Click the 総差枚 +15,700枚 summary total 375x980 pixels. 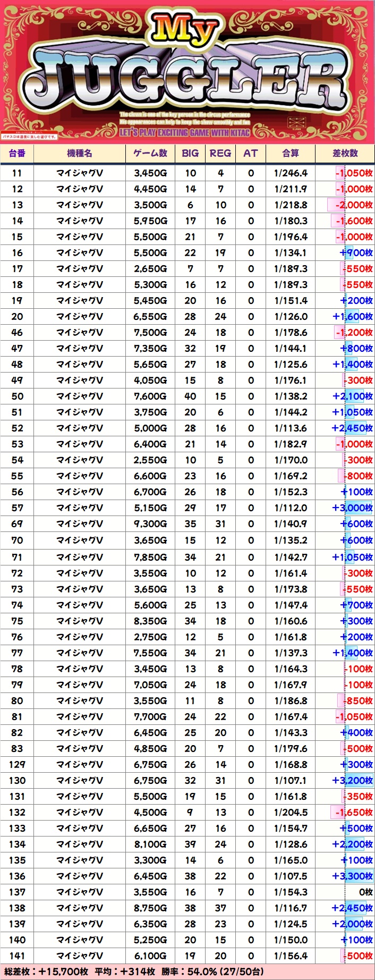46,972
